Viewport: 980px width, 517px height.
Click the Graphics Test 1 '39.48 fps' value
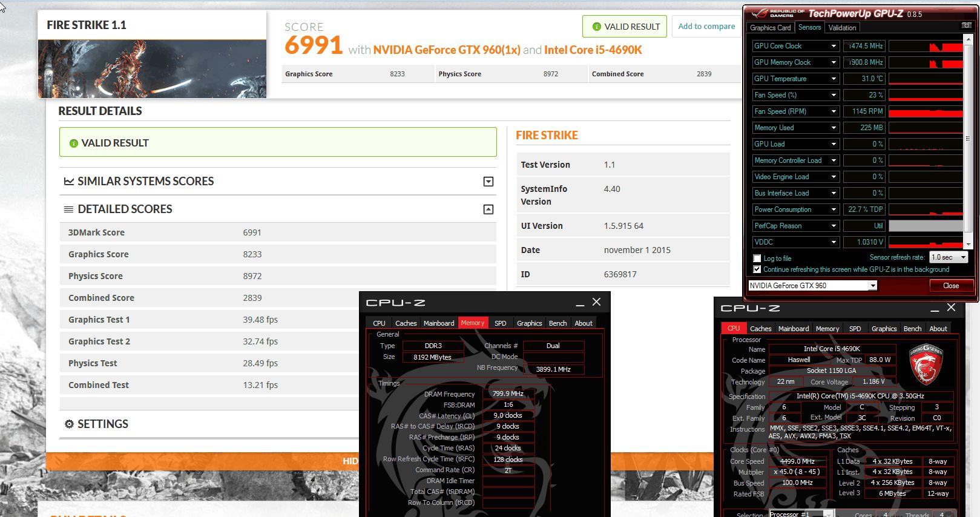click(260, 320)
